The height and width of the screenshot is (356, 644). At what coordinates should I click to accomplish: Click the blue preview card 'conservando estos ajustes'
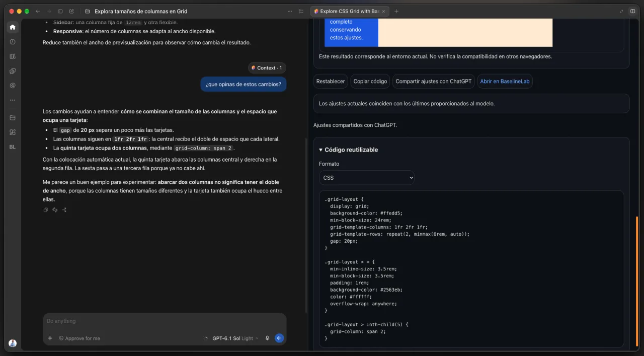351,33
